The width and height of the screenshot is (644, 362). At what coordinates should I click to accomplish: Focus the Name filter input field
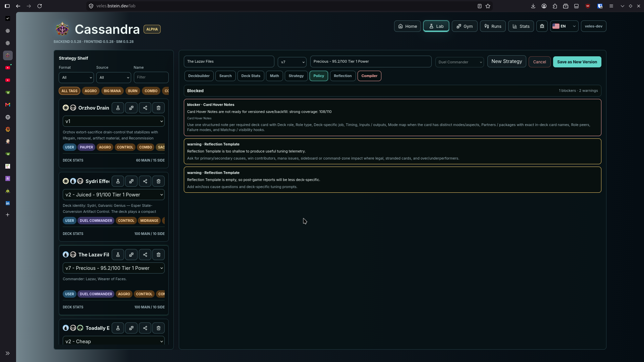click(151, 77)
